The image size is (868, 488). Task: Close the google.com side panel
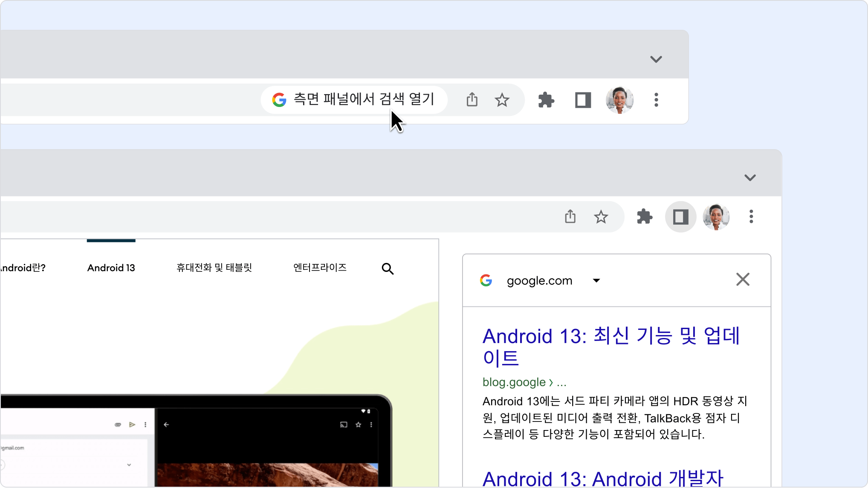(x=743, y=280)
